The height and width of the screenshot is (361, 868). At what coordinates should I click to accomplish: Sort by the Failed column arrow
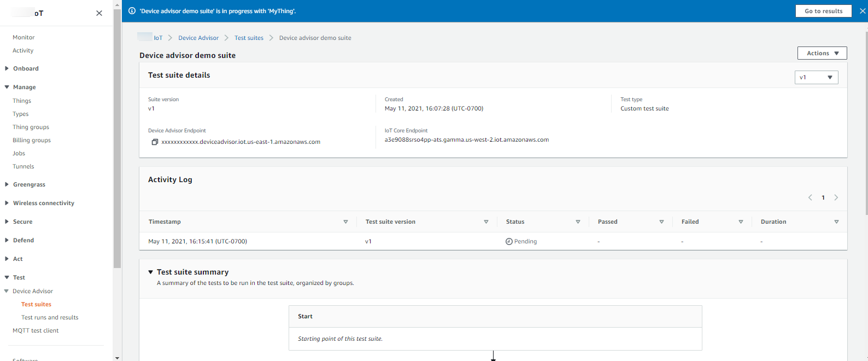tap(741, 222)
